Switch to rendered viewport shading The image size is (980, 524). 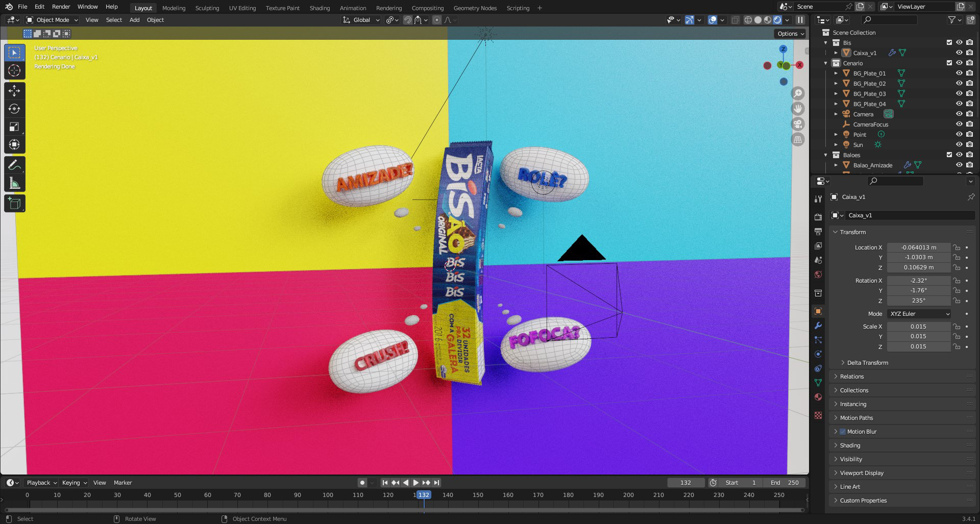(x=777, y=20)
